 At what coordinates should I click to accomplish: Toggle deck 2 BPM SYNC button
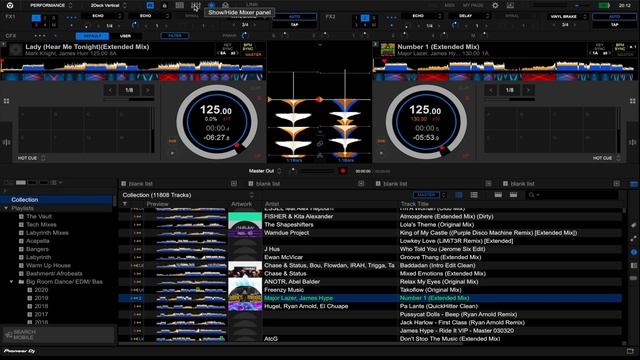tap(620, 47)
